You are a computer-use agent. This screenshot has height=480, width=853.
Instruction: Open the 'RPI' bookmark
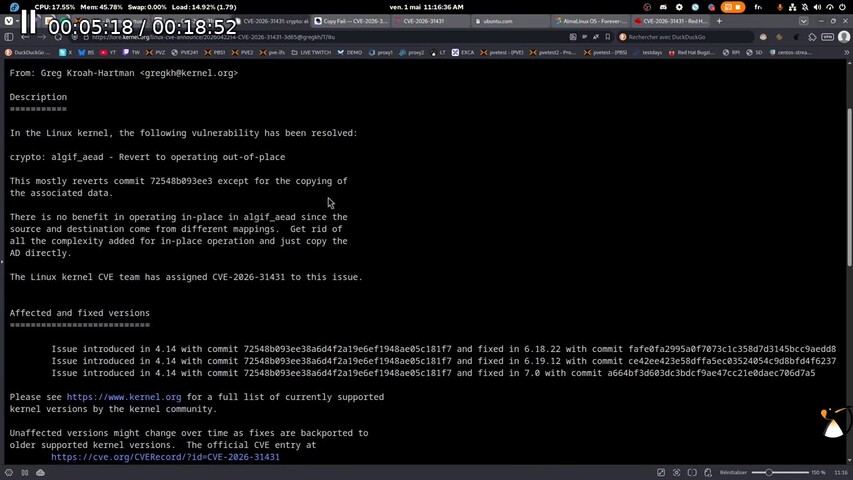(x=731, y=53)
